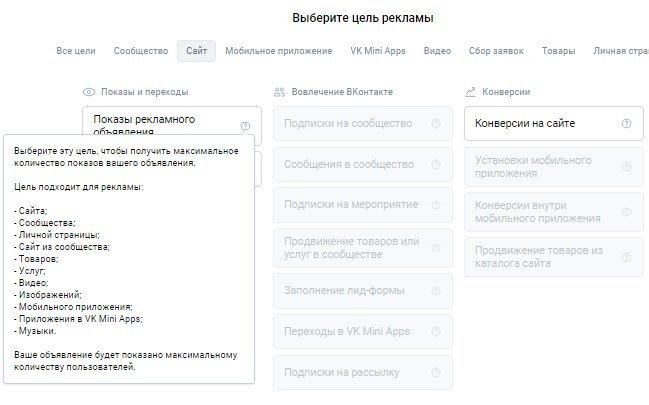The height and width of the screenshot is (405, 649).
Task: Switch to the Все цели tab
Action: [x=76, y=51]
